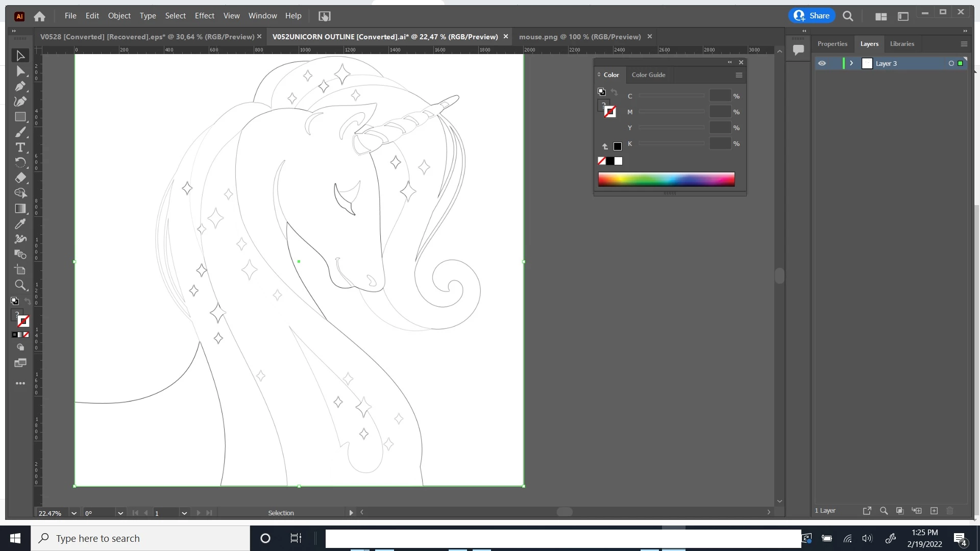
Task: Select the Eyedropper tool
Action: click(x=20, y=224)
